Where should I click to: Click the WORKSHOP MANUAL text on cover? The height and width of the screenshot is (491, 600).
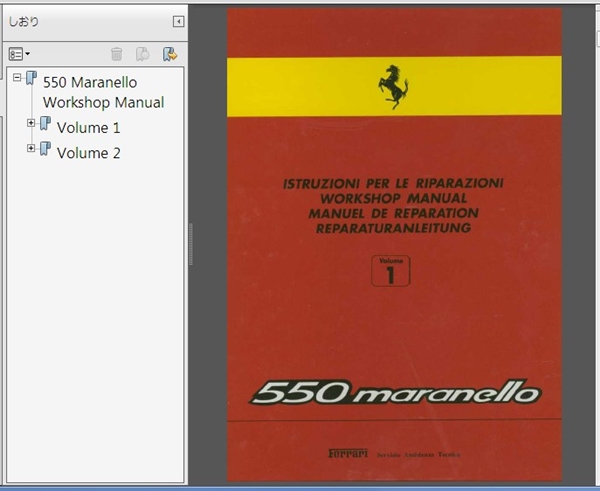[x=394, y=199]
